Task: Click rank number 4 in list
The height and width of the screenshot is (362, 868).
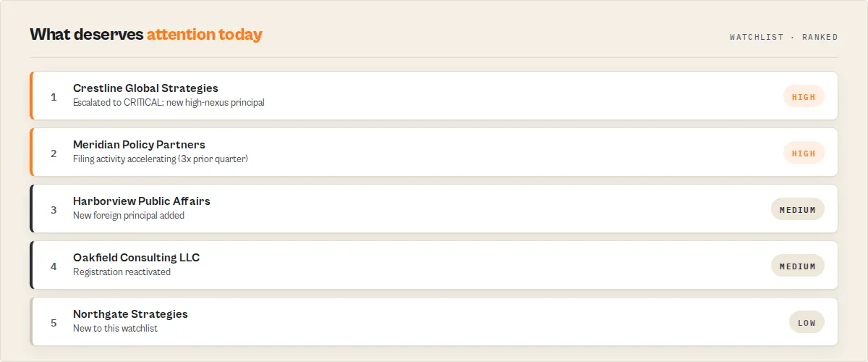Action: (x=54, y=266)
